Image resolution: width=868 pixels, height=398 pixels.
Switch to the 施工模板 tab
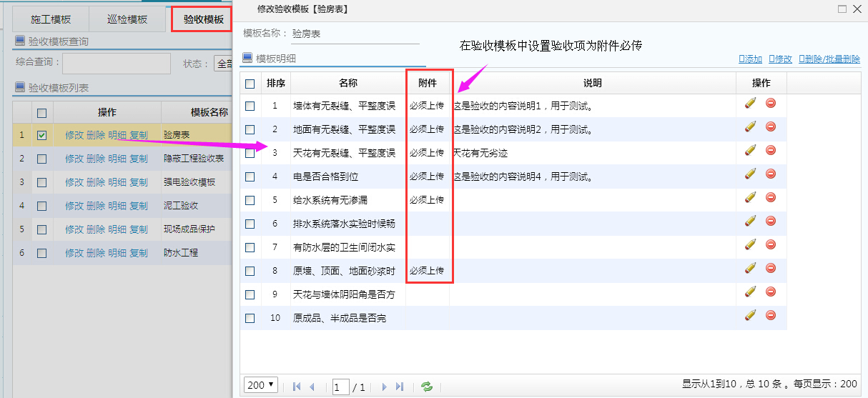[x=51, y=19]
